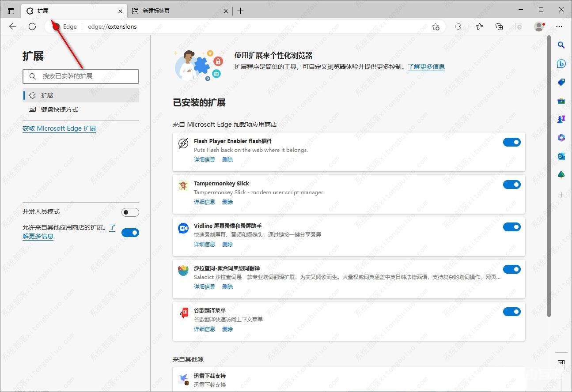This screenshot has height=392, width=572.
Task: Toggle off 谷歌翻译菜单 extension
Action: [x=511, y=312]
